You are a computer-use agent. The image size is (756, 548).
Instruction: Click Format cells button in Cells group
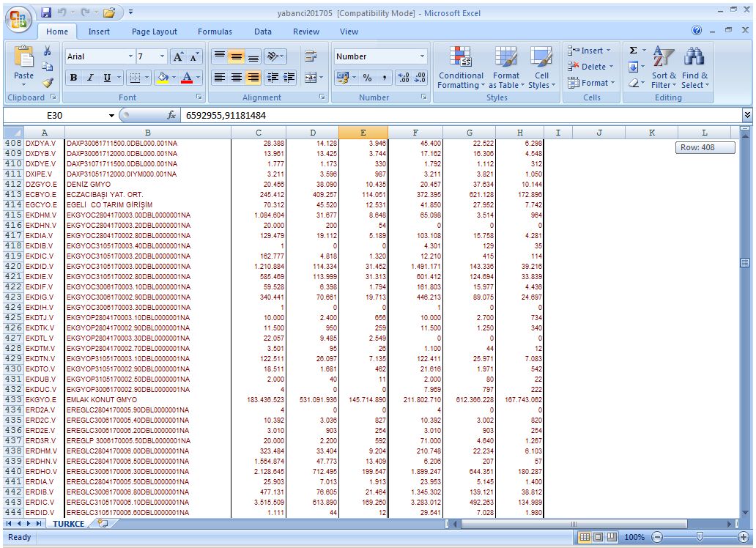591,83
